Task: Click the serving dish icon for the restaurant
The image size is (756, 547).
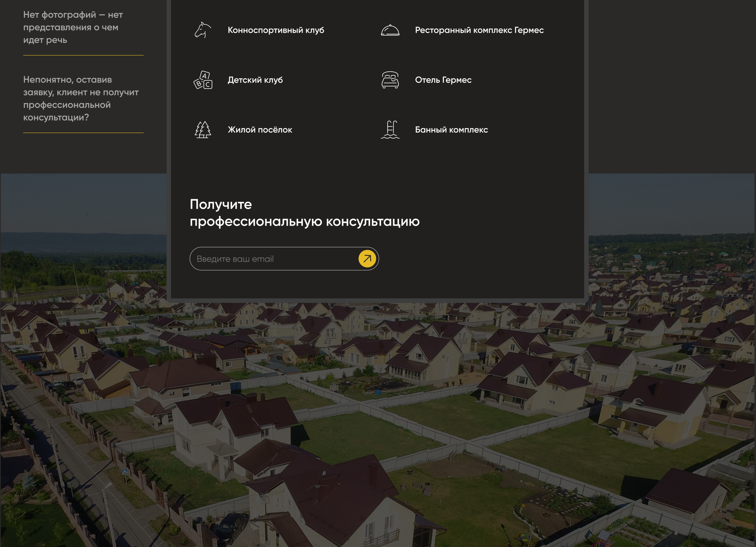Action: pyautogui.click(x=390, y=30)
